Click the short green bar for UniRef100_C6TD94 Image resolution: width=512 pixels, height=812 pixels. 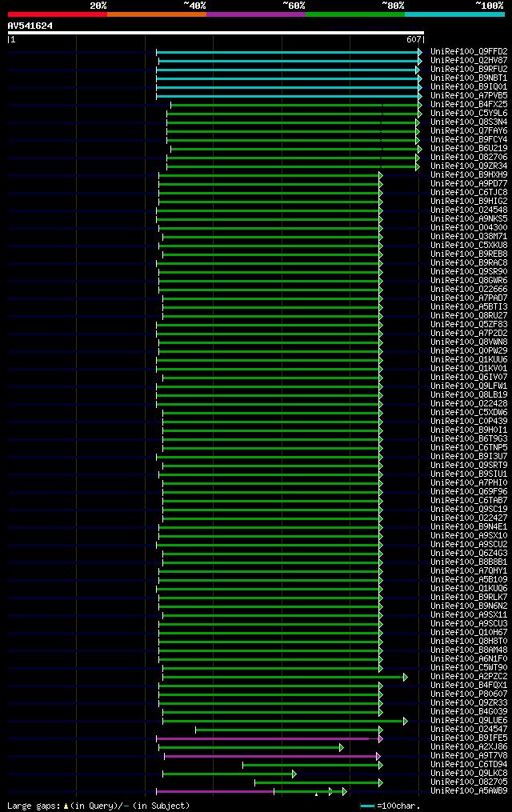pos(311,766)
